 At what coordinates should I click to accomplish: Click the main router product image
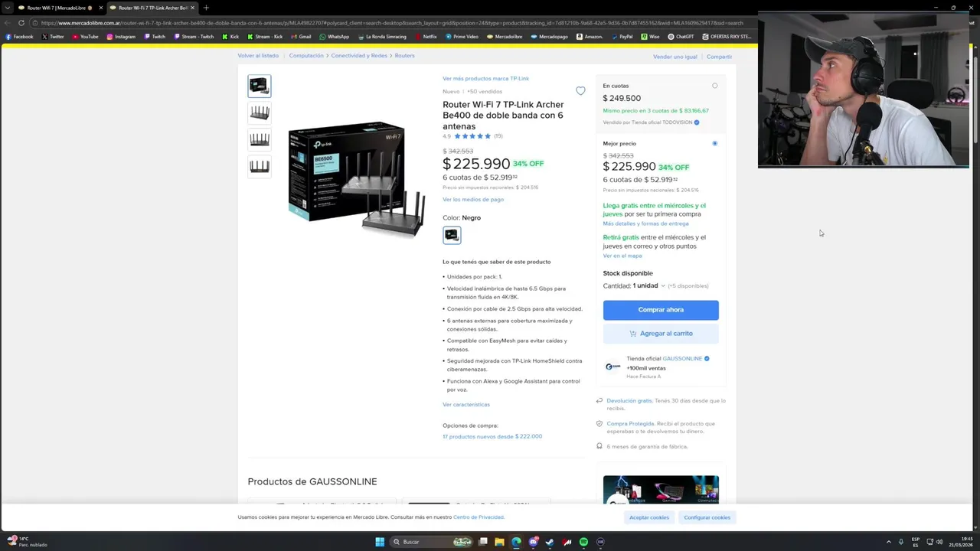pyautogui.click(x=357, y=179)
